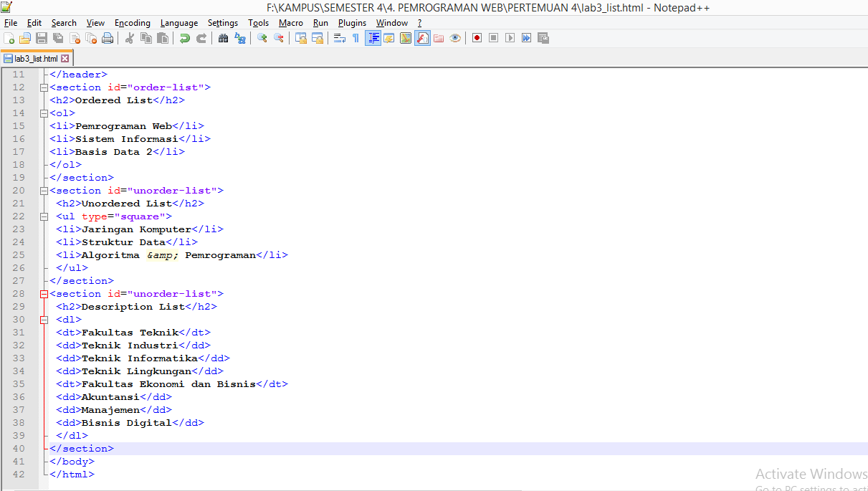This screenshot has width=868, height=491.
Task: Click line number 25 in the margin
Action: [x=19, y=254]
